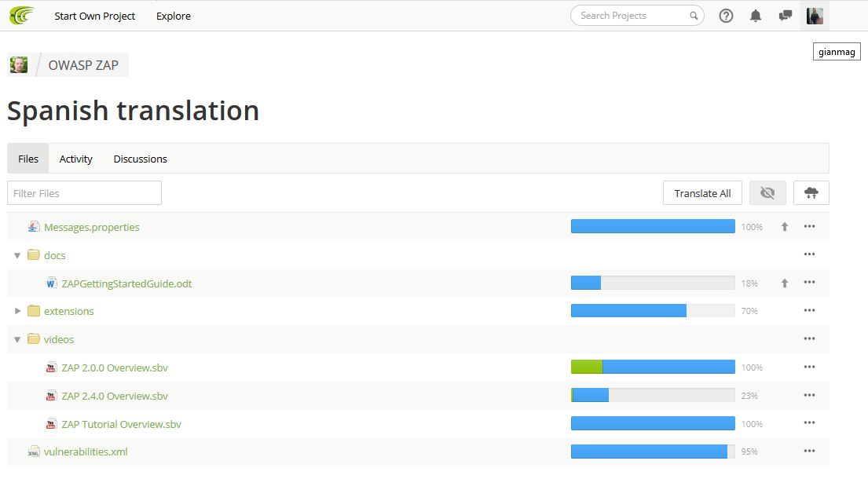
Task: Click the extensions folder icon
Action: pos(34,310)
